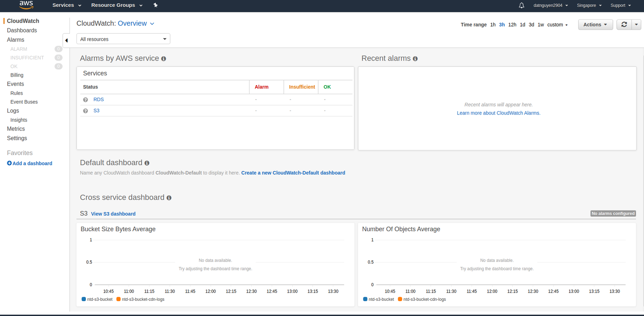The width and height of the screenshot is (644, 316).
Task: Open Billing alarms in the sidebar
Action: click(17, 75)
